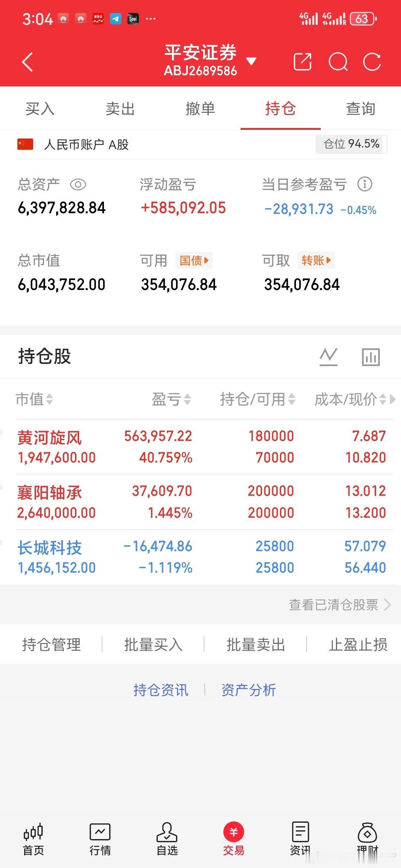Screen dimensions: 401x868
Task: Tap the 仓位 94.5% badge
Action: click(x=351, y=144)
